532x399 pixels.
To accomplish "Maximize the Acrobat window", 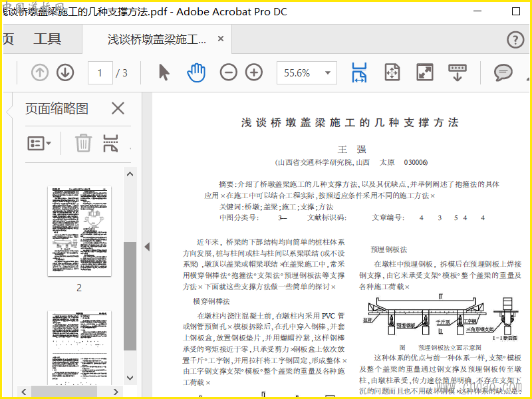I will point(516,11).
